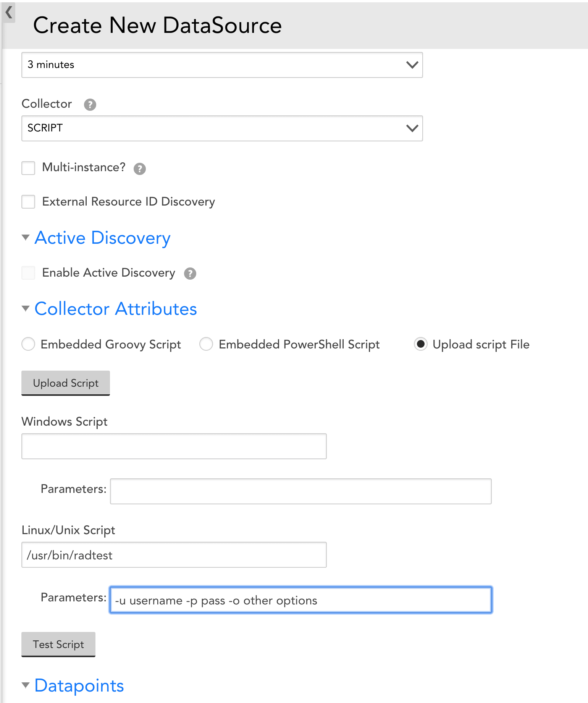Viewport: 588px width, 703px height.
Task: Select the Upload script File radio button
Action: (421, 344)
